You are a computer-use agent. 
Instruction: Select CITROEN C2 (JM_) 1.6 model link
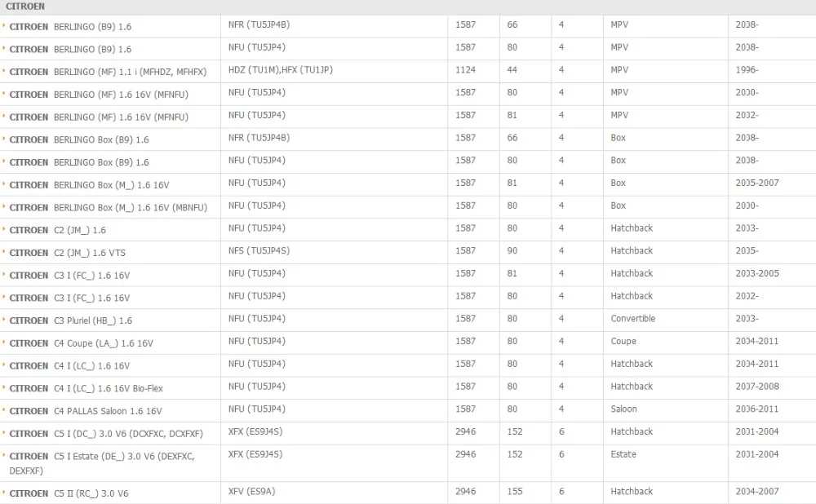(x=57, y=230)
